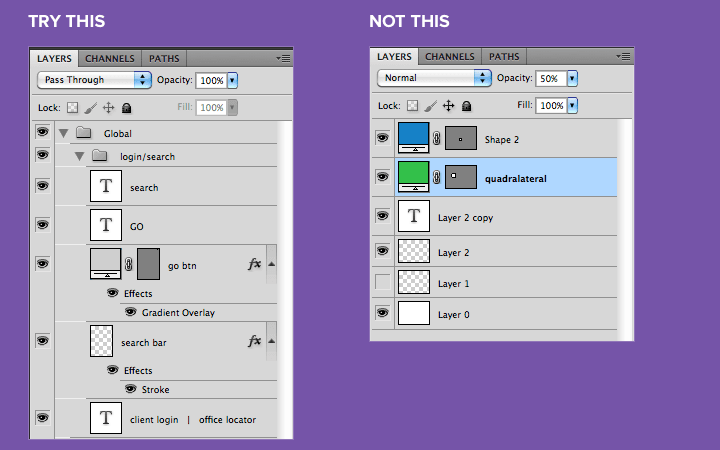Switch to Channels tab in left panel
This screenshot has width=720, height=450.
(109, 59)
